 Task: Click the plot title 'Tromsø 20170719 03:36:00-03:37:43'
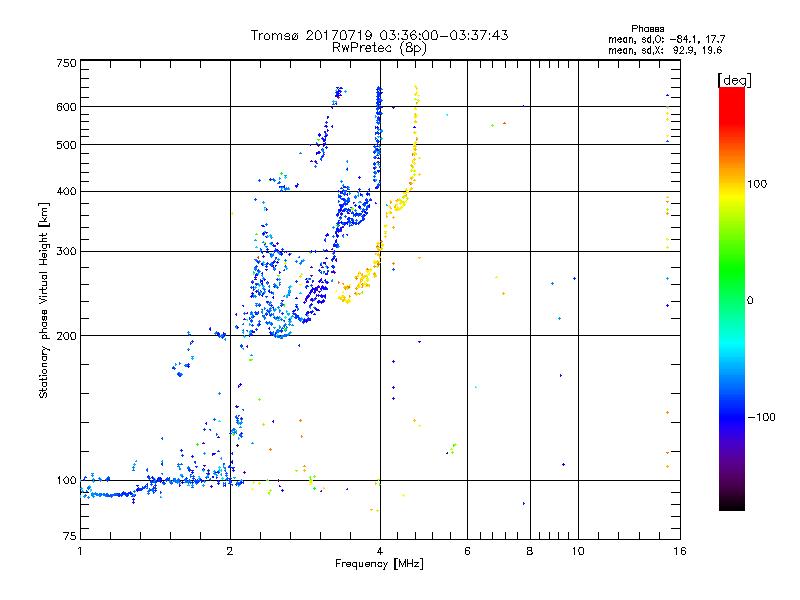coord(379,35)
